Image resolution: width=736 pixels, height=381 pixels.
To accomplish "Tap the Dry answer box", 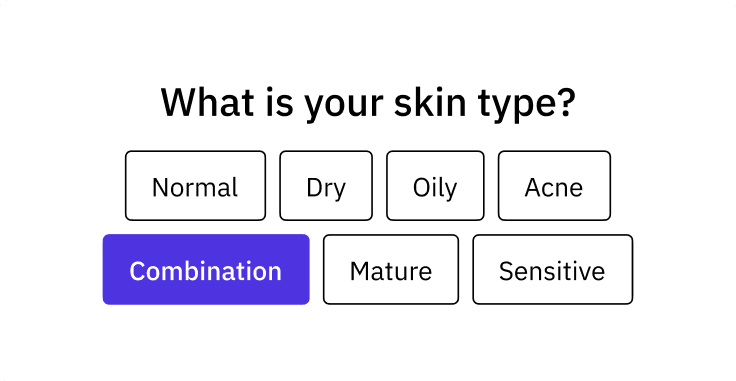I will pyautogui.click(x=326, y=186).
